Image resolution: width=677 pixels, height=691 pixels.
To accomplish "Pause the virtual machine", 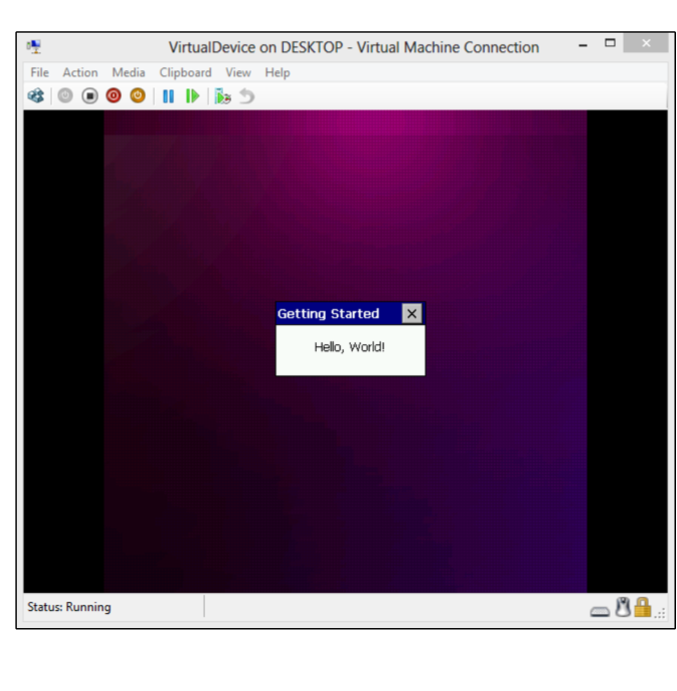I will click(168, 96).
